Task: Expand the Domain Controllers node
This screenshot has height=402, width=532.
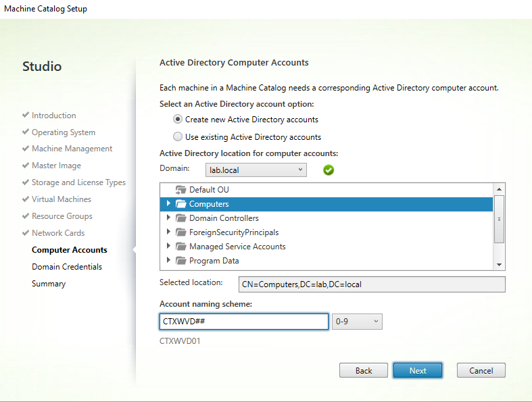Action: pyautogui.click(x=168, y=218)
